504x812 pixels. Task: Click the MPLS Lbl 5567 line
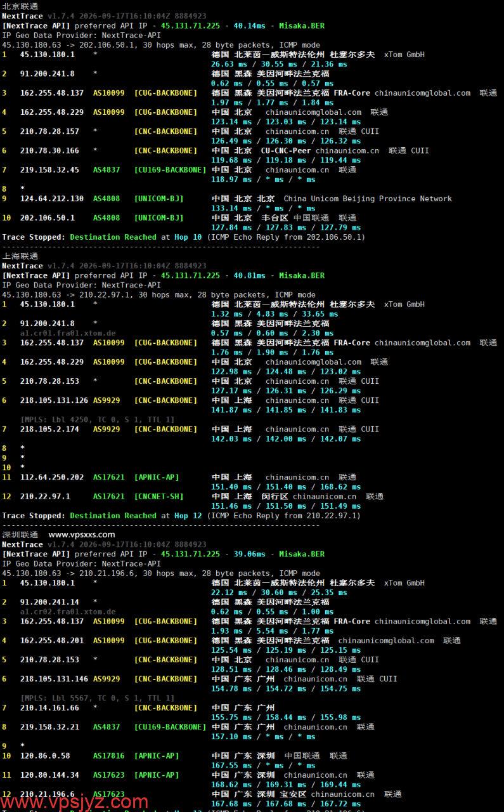(98, 698)
